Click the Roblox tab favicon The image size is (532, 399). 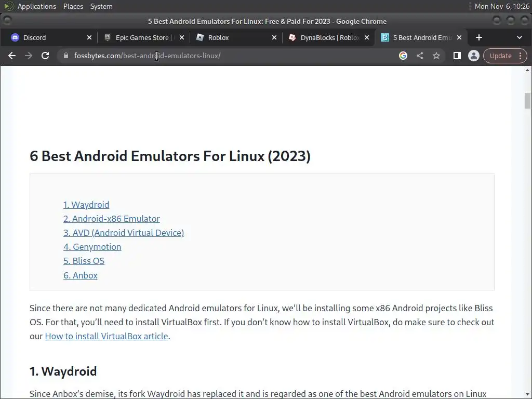click(200, 37)
